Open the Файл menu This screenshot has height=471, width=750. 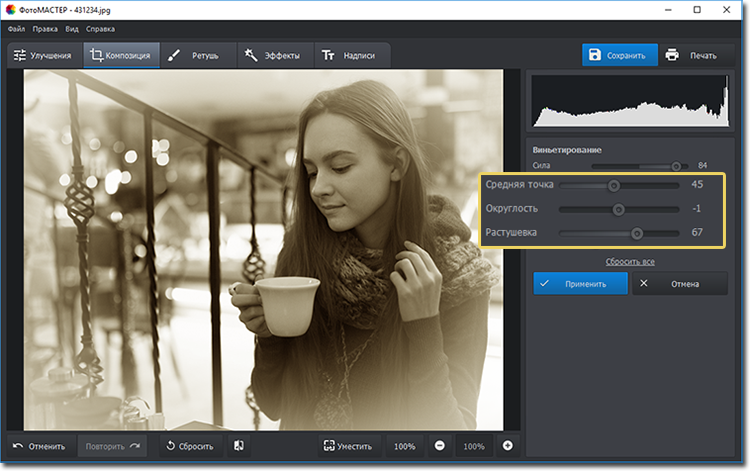click(x=16, y=29)
